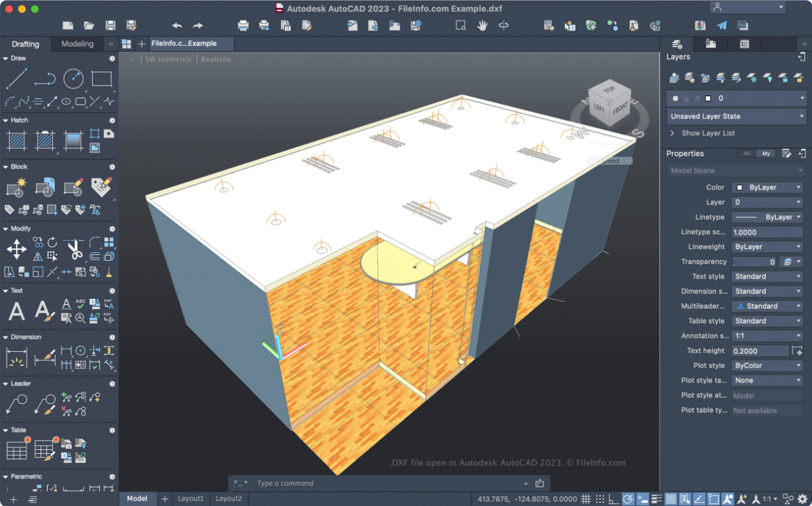Click the Undo arrow in the toolbar
812x506 pixels.
(x=177, y=25)
